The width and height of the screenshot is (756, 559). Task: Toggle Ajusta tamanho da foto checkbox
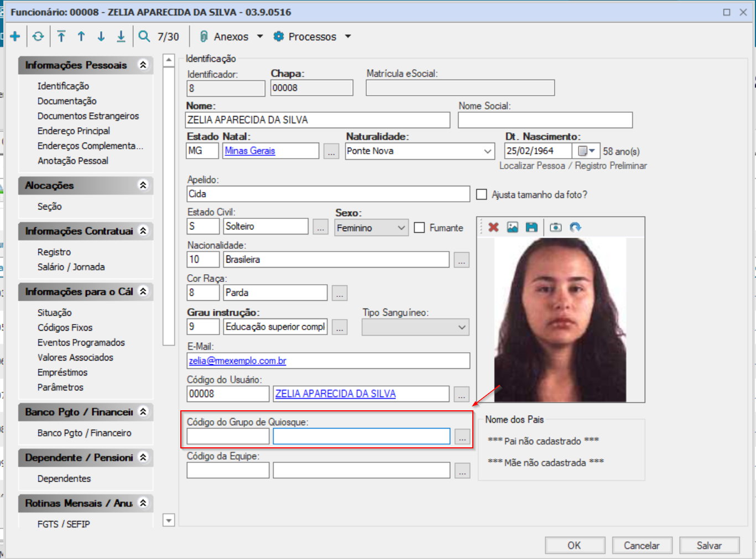(482, 195)
